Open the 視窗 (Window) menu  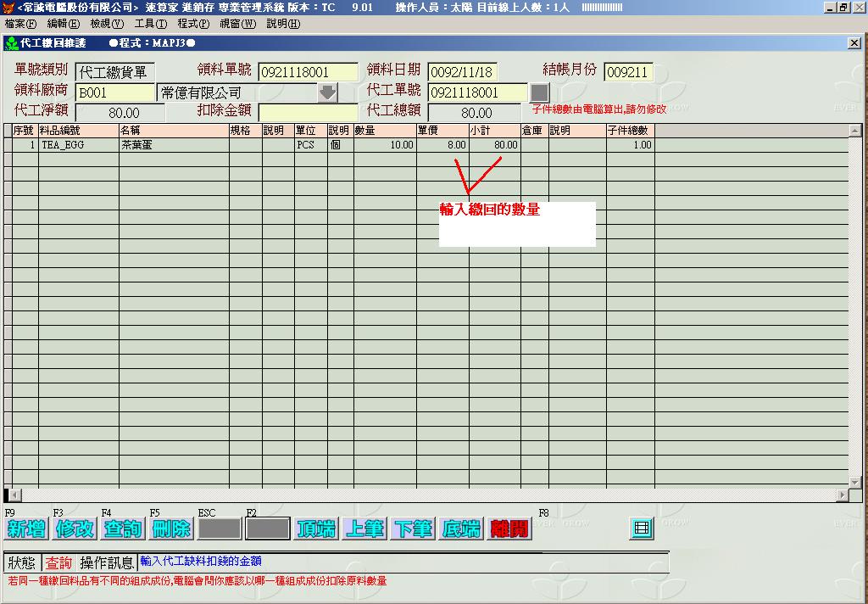click(x=237, y=24)
